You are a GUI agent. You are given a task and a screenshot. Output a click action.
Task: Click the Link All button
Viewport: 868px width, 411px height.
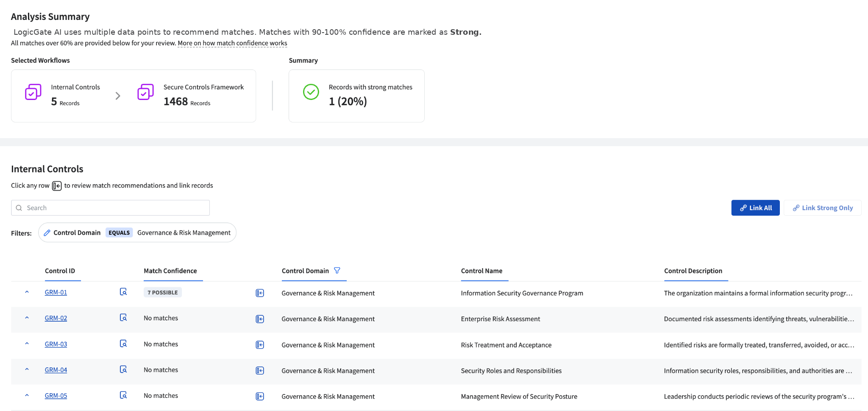[x=755, y=208]
